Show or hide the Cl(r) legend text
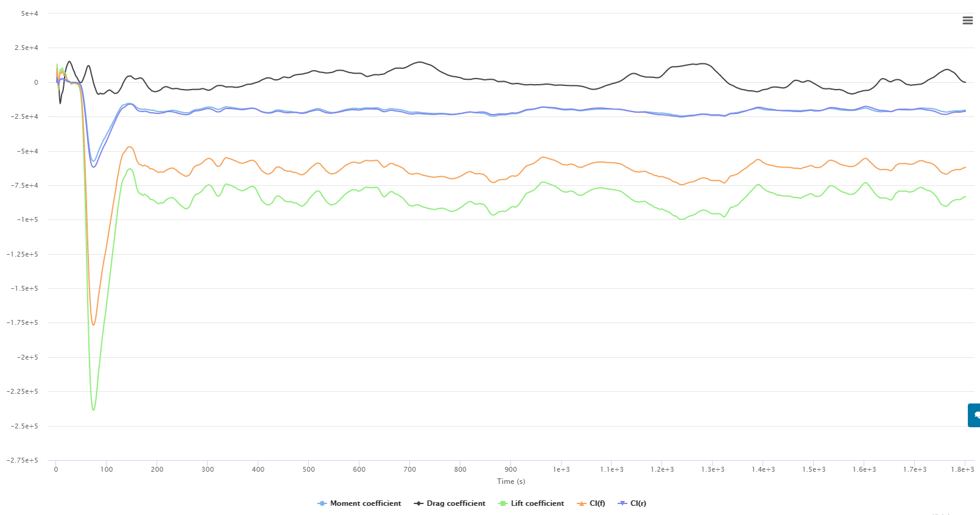Screen dimensions: 980x515 [x=638, y=503]
